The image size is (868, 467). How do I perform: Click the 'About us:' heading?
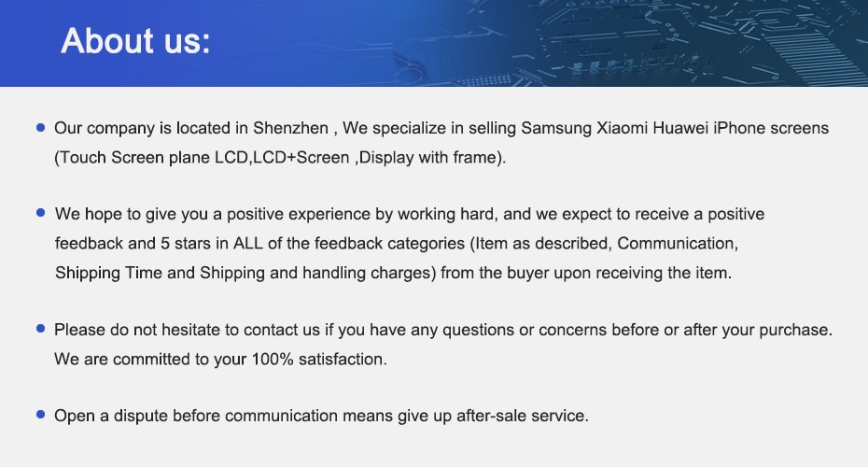tap(135, 41)
